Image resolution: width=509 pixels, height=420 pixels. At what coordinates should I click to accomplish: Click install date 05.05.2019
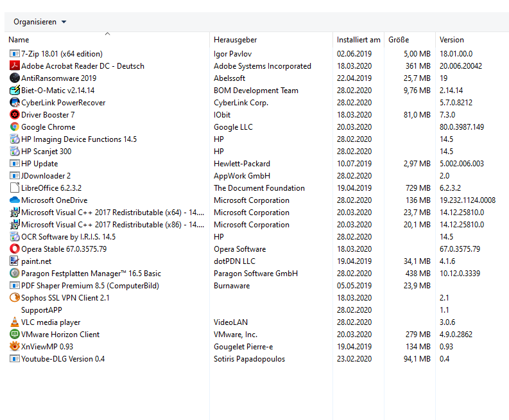point(354,286)
